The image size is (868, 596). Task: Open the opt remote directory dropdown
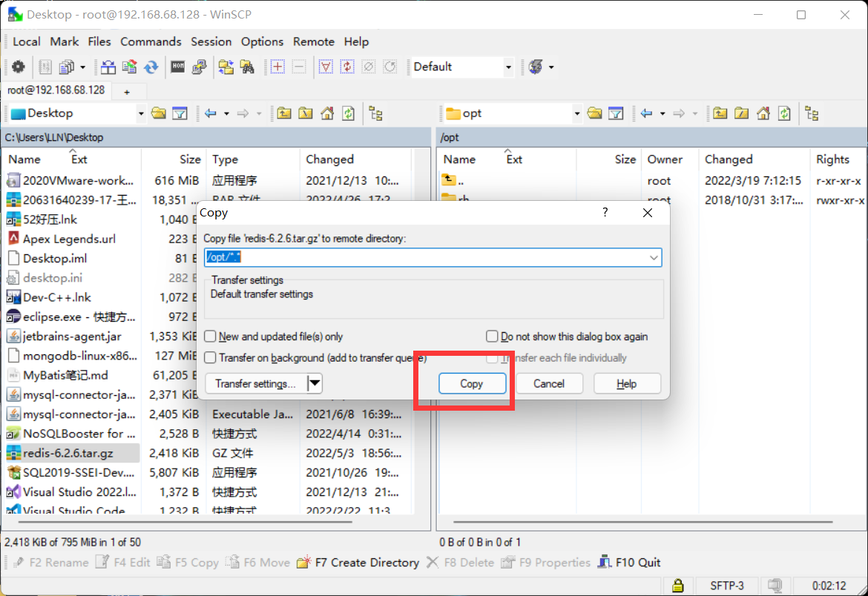577,113
